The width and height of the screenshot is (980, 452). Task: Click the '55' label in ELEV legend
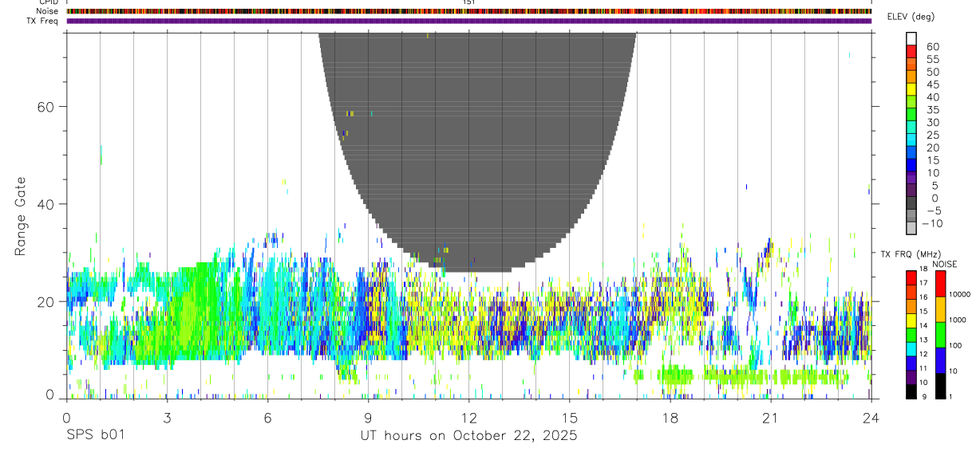(932, 59)
